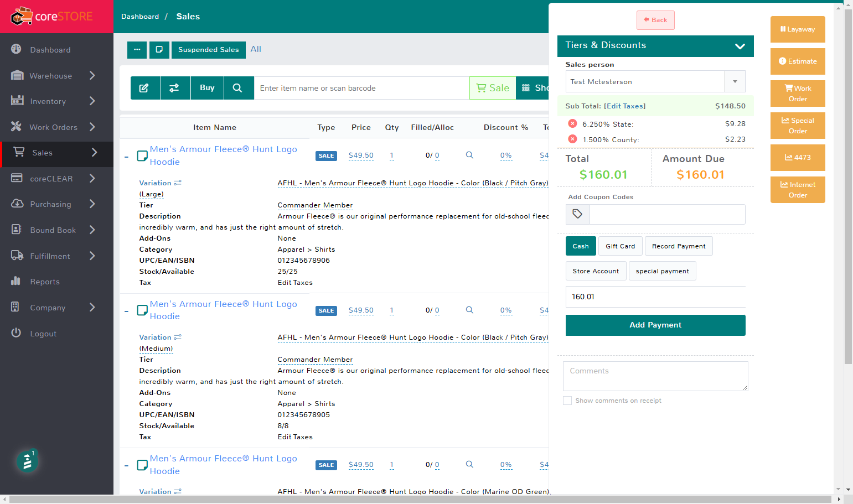This screenshot has width=853, height=504.
Task: Click the Purchasing cloud icon
Action: tap(17, 204)
